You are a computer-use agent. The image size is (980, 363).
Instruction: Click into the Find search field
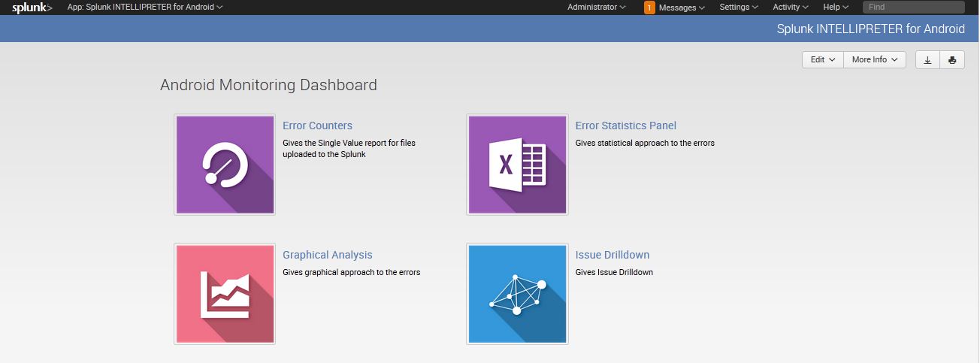point(913,7)
